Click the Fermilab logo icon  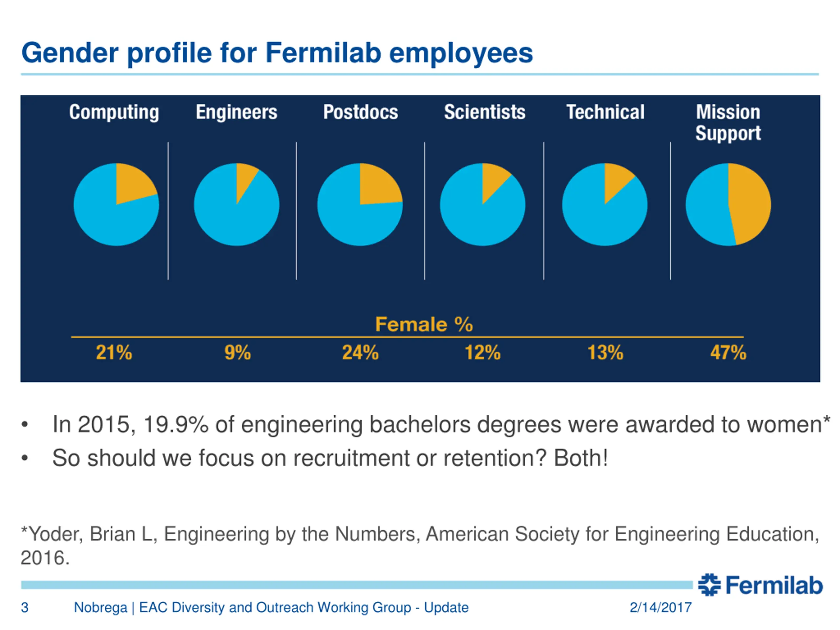pyautogui.click(x=709, y=585)
